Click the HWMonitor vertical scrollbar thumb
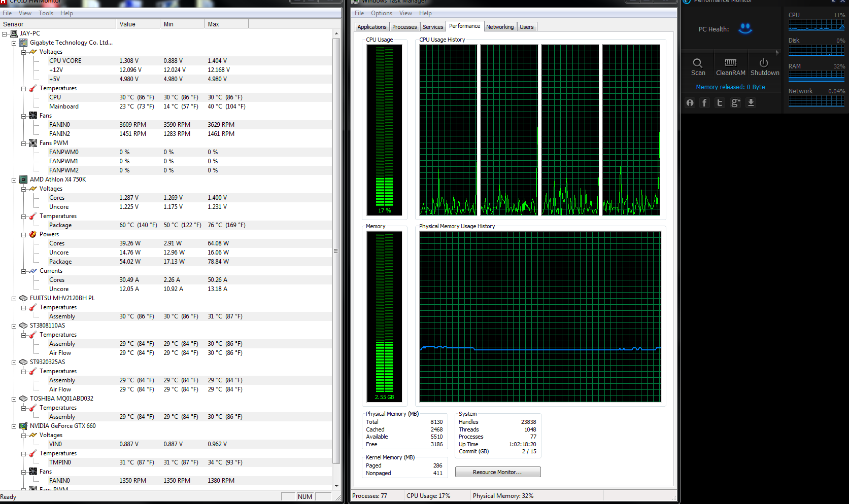 click(x=336, y=251)
